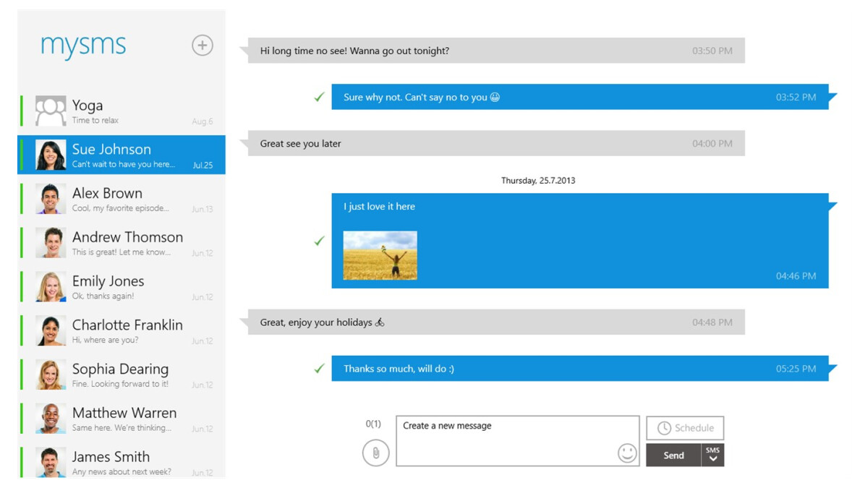Viewport: 868px width, 488px height.
Task: Click the Schedule button
Action: [685, 428]
